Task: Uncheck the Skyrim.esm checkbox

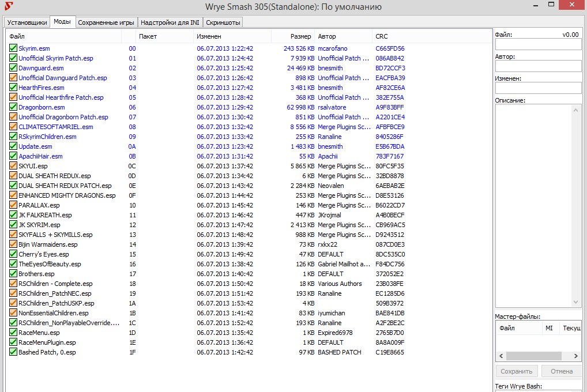Action: point(13,48)
